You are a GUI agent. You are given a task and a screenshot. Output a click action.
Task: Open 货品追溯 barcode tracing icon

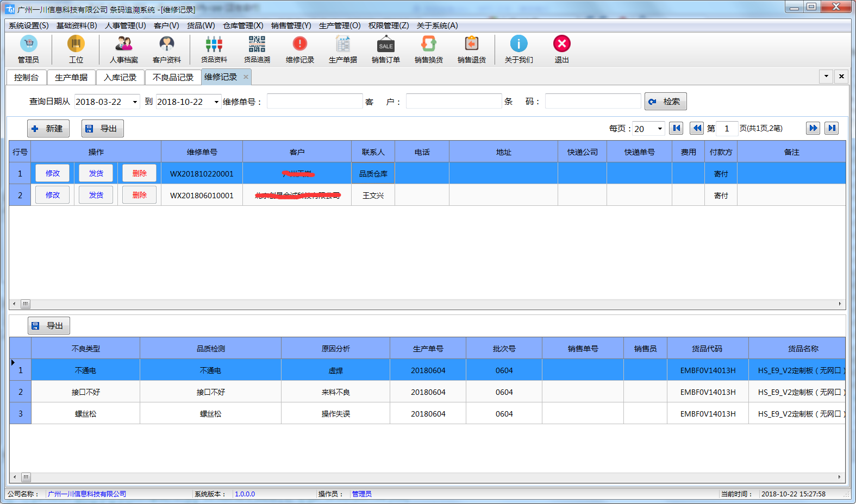(257, 49)
